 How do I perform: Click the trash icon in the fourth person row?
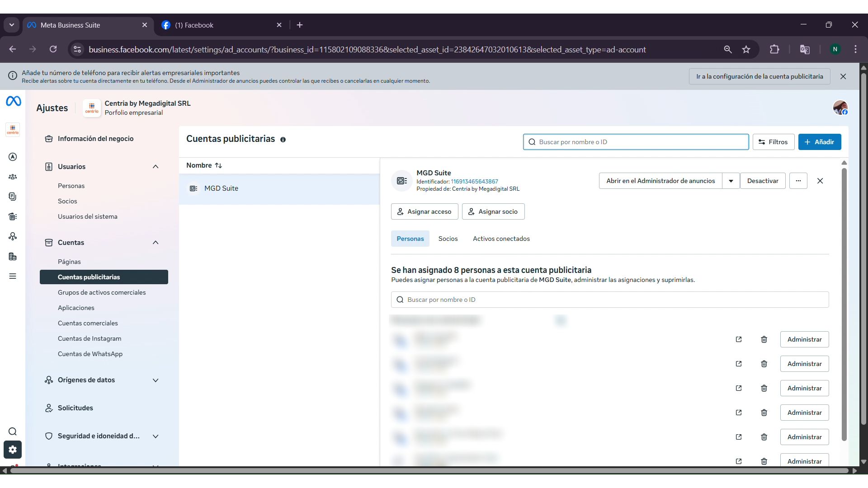[x=764, y=413]
